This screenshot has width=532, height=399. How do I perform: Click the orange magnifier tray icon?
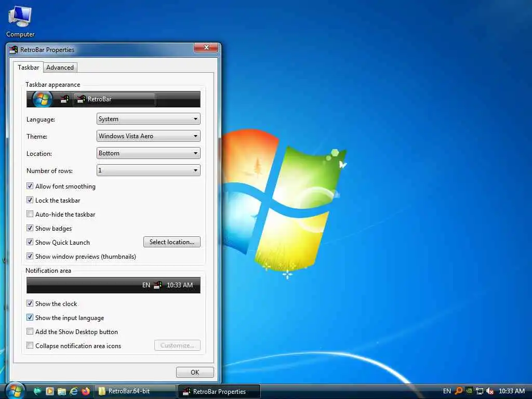pyautogui.click(x=459, y=391)
